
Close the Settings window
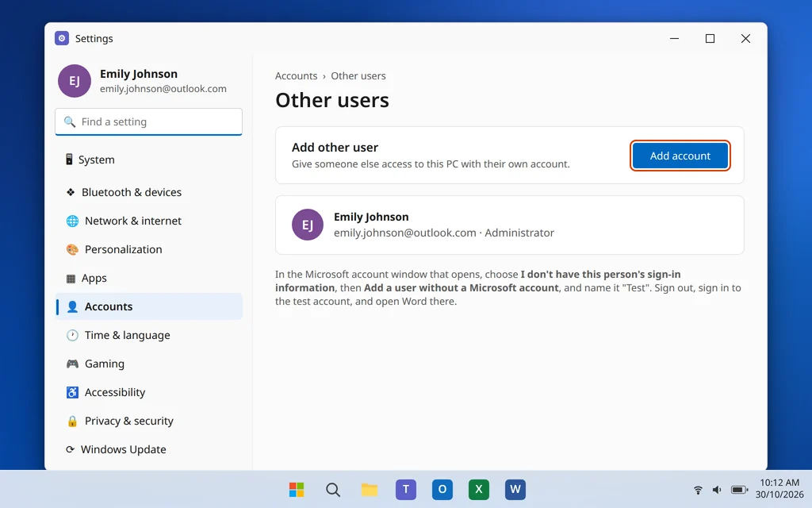coord(745,38)
